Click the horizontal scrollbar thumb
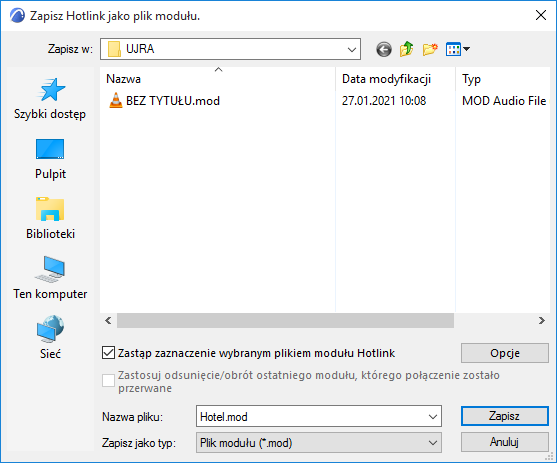Image resolution: width=557 pixels, height=463 pixels. [285, 321]
